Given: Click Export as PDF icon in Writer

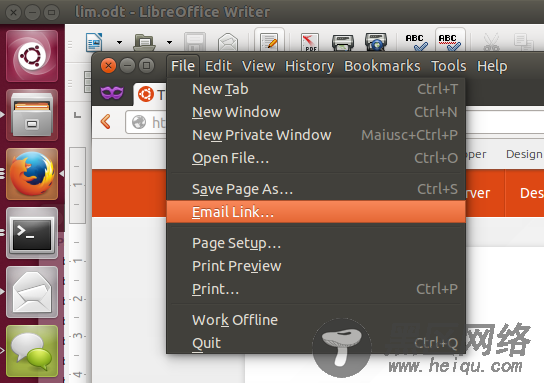Looking at the screenshot, I should tap(310, 42).
